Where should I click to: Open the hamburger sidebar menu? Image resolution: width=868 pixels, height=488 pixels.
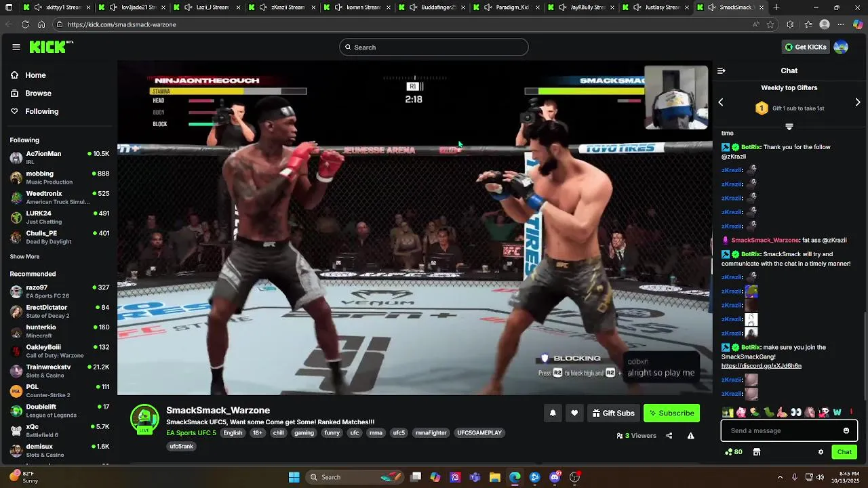coord(16,47)
